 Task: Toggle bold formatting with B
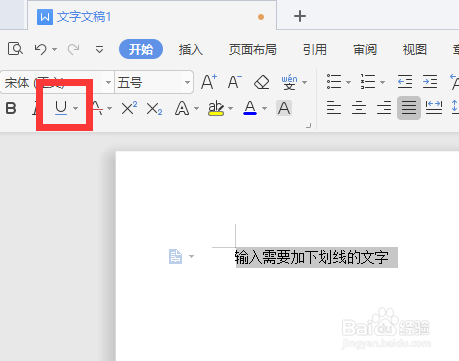[11, 108]
